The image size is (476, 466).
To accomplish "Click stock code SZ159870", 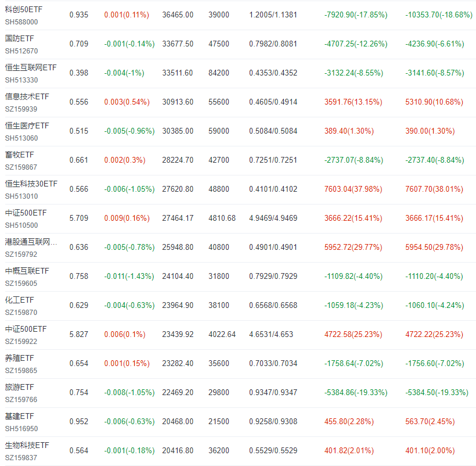I will (21, 313).
